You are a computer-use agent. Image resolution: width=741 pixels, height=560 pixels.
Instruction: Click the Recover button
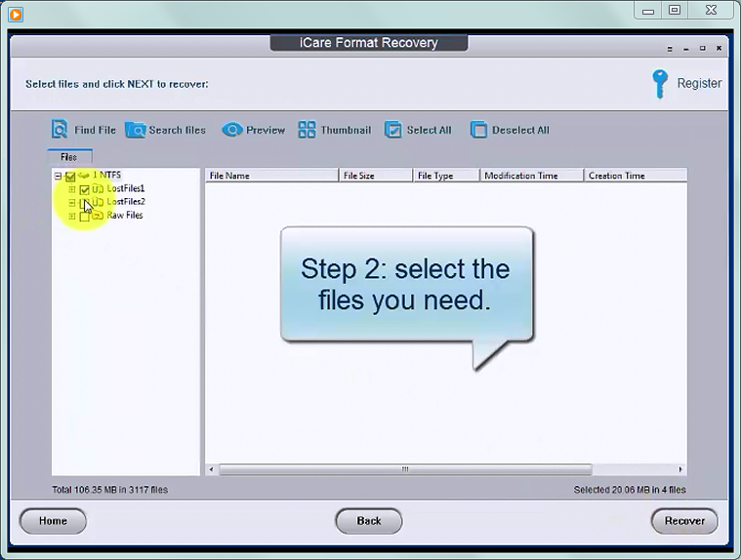pyautogui.click(x=684, y=521)
